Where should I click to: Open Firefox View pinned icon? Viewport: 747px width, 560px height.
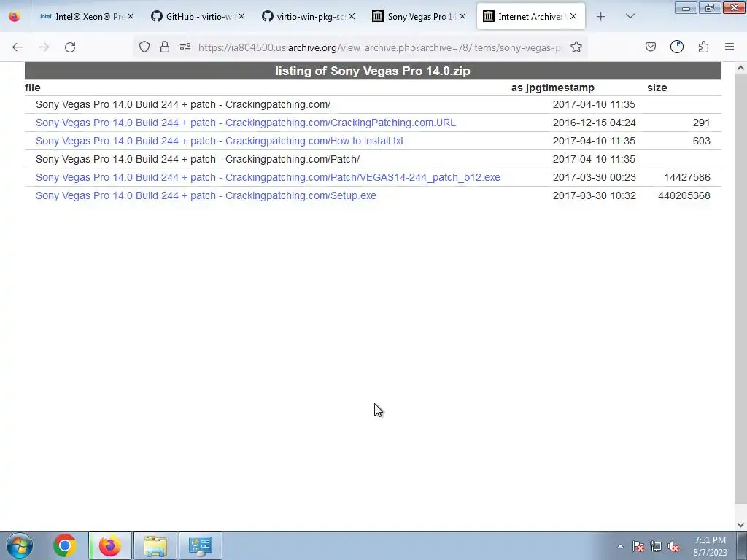15,17
